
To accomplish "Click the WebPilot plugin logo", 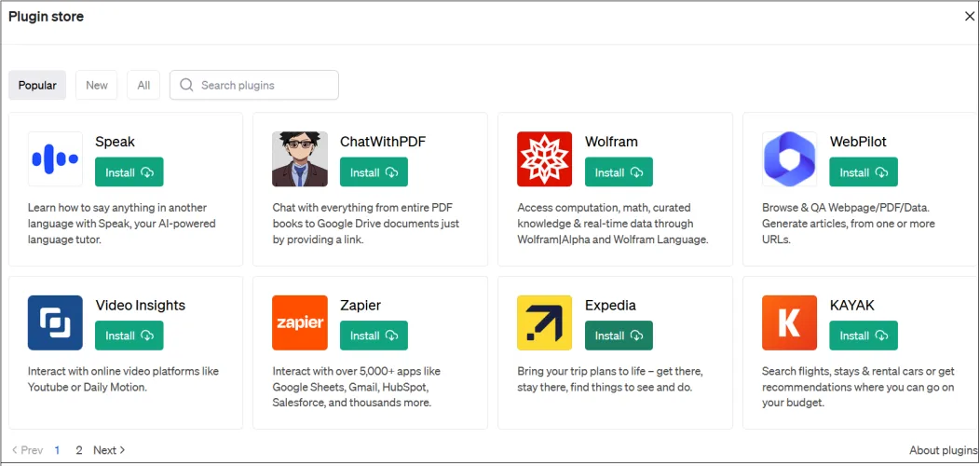I will point(789,159).
